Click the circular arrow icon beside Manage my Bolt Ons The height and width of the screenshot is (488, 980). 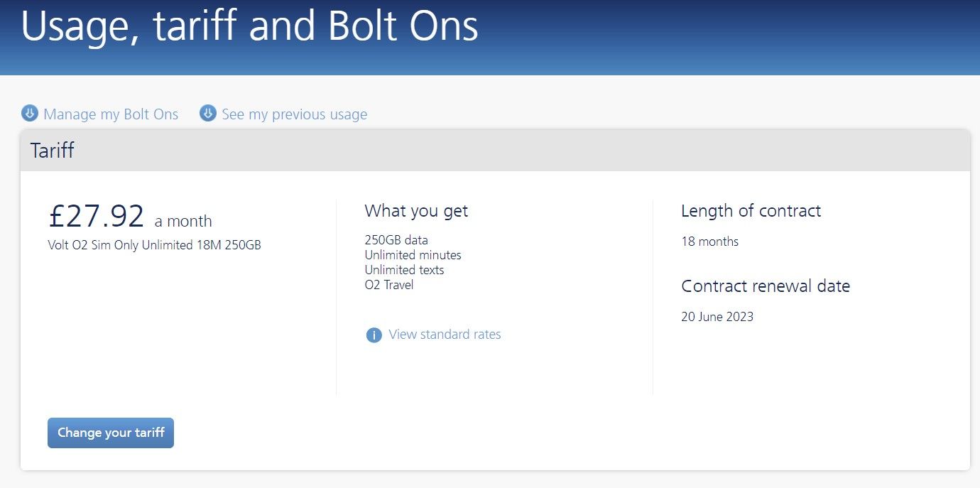pos(28,113)
